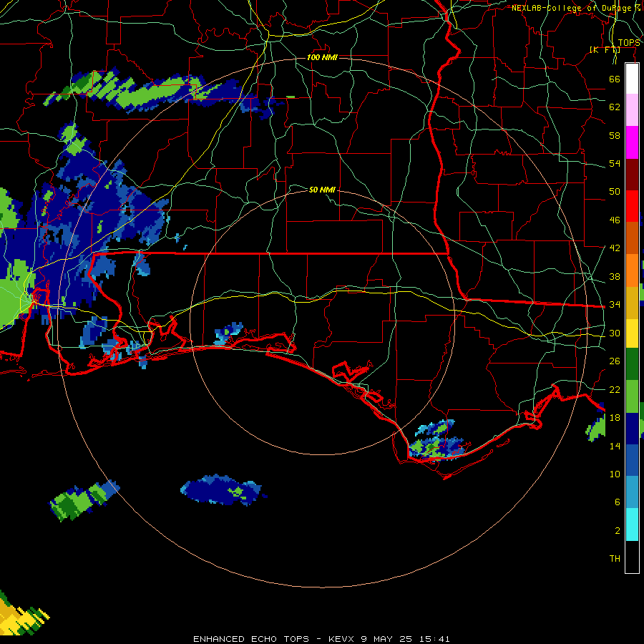Image resolution: width=644 pixels, height=644 pixels.
Task: Click the light pink legend swatch
Action: coord(632,110)
